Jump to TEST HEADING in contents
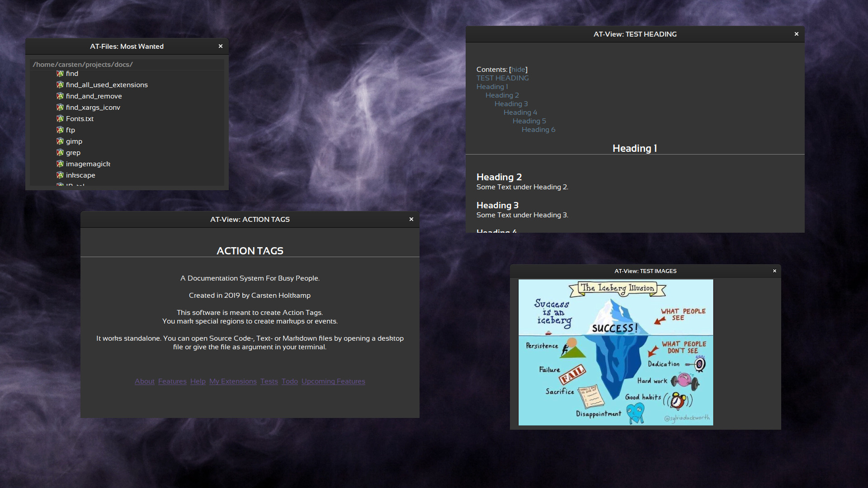Screen dimensions: 868x488 502,78
